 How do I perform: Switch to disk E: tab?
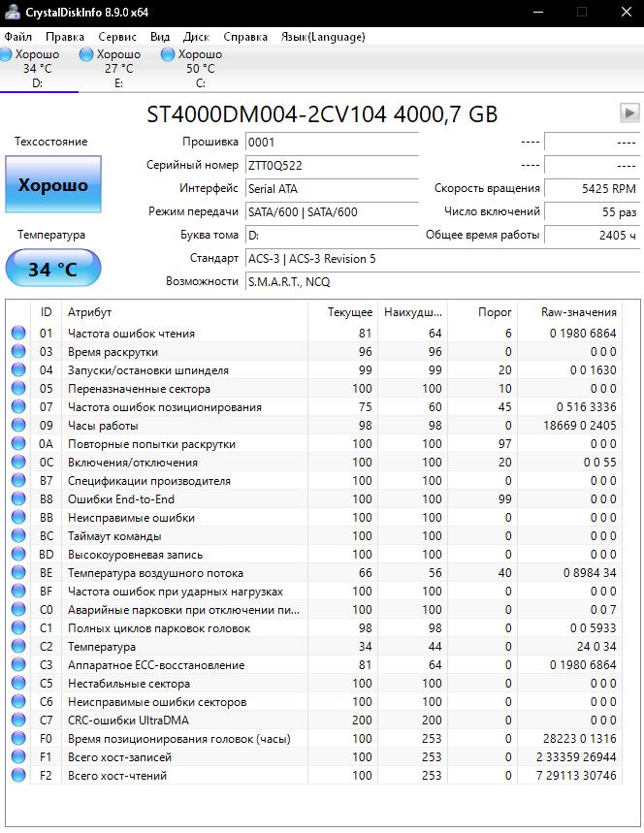(117, 69)
